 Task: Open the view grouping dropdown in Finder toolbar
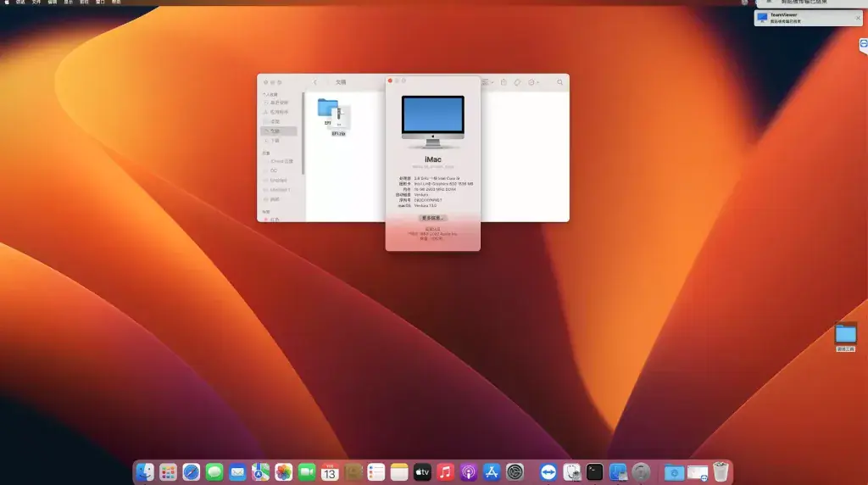pos(487,82)
